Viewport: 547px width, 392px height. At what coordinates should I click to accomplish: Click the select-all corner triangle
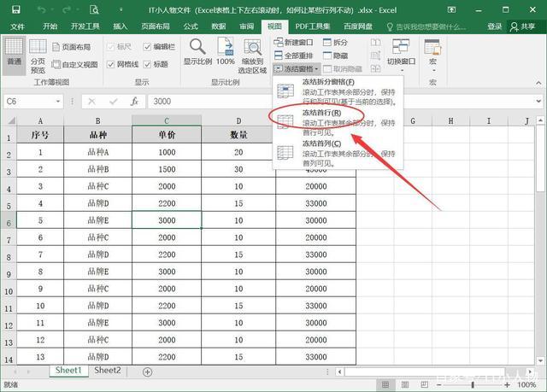pos(10,121)
